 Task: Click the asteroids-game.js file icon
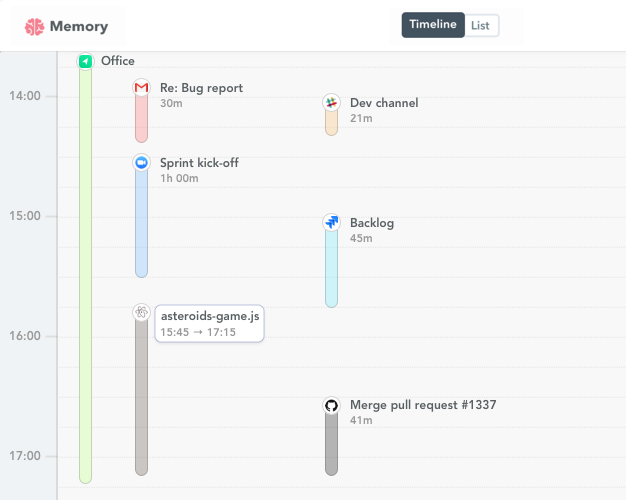click(x=141, y=313)
